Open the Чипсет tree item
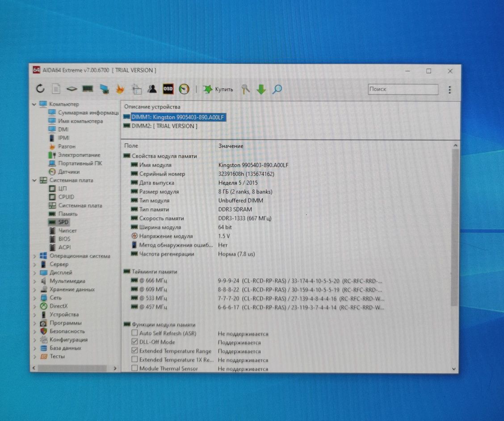 point(63,230)
